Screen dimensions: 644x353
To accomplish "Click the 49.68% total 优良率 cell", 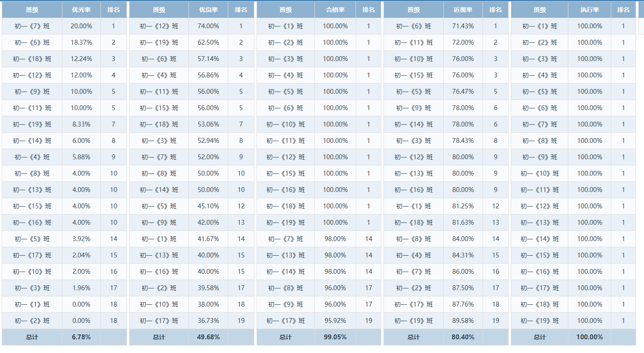I will [208, 337].
